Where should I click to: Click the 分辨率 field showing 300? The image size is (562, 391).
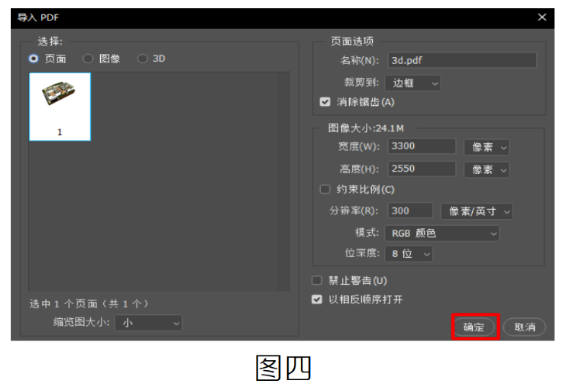click(410, 210)
